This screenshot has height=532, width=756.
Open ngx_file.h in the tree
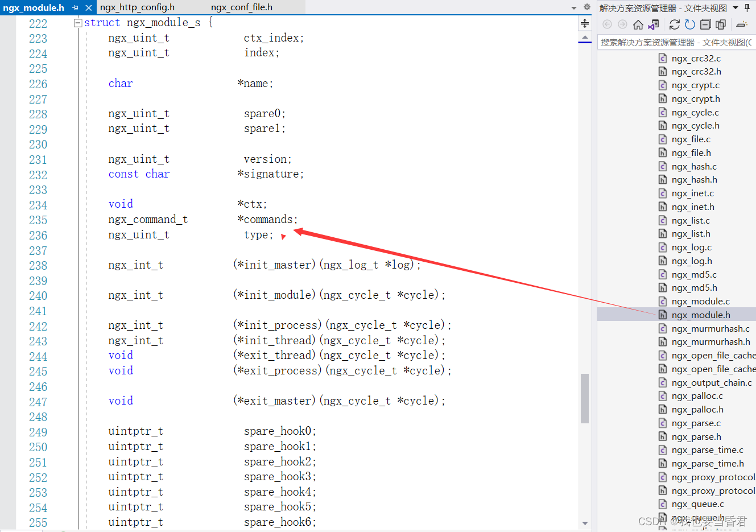tap(691, 153)
